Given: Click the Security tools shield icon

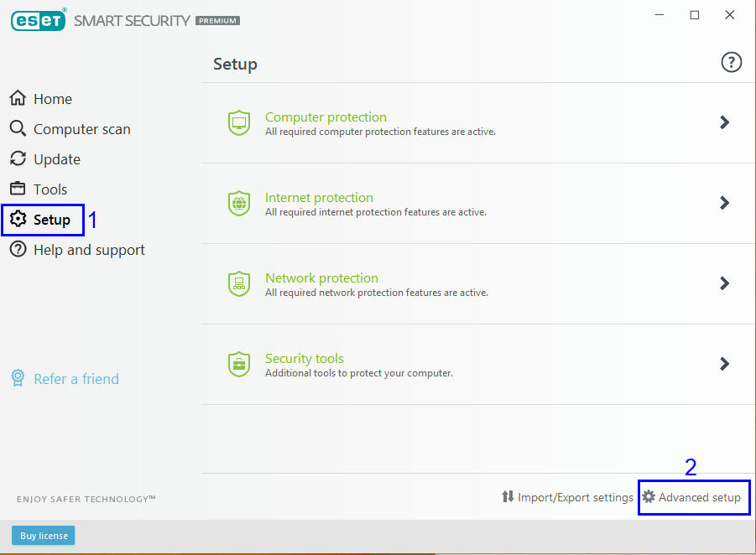Looking at the screenshot, I should coord(239,364).
